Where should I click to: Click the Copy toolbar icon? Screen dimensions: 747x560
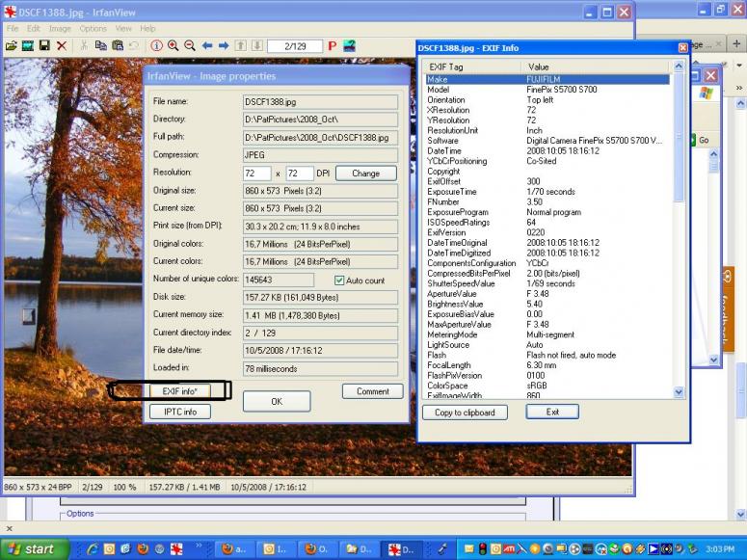(101, 45)
